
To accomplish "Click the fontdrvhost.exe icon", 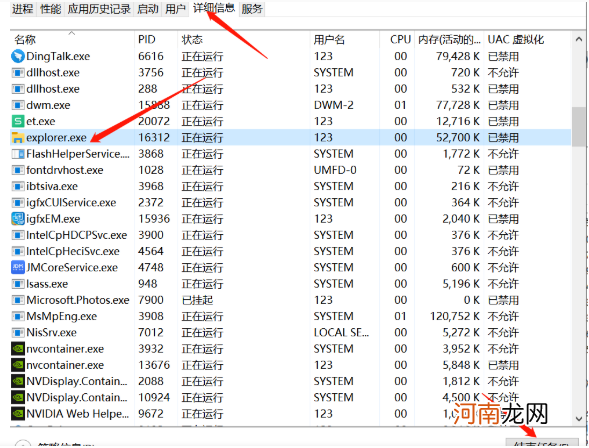I will [18, 170].
